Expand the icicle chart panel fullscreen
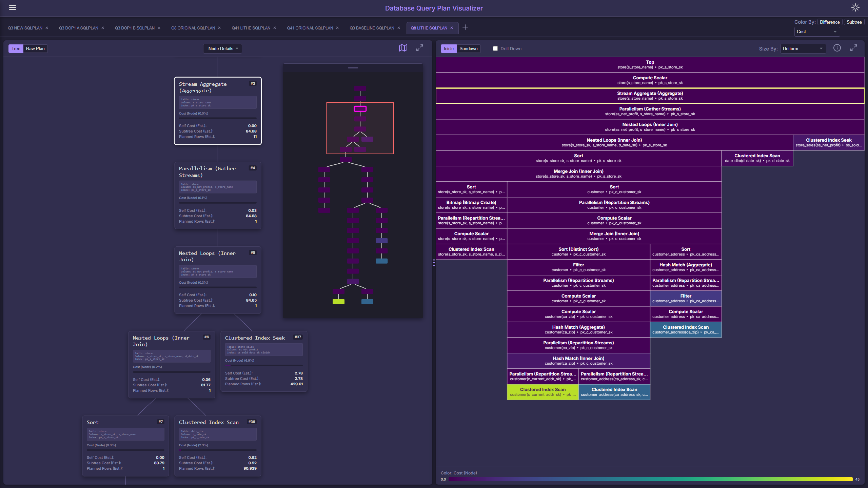Viewport: 868px width, 488px height. click(853, 48)
